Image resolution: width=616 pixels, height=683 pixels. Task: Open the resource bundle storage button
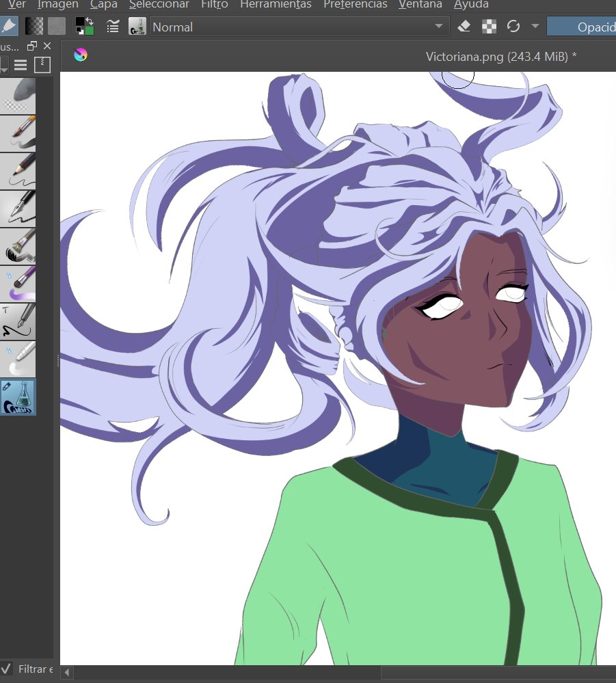42,65
